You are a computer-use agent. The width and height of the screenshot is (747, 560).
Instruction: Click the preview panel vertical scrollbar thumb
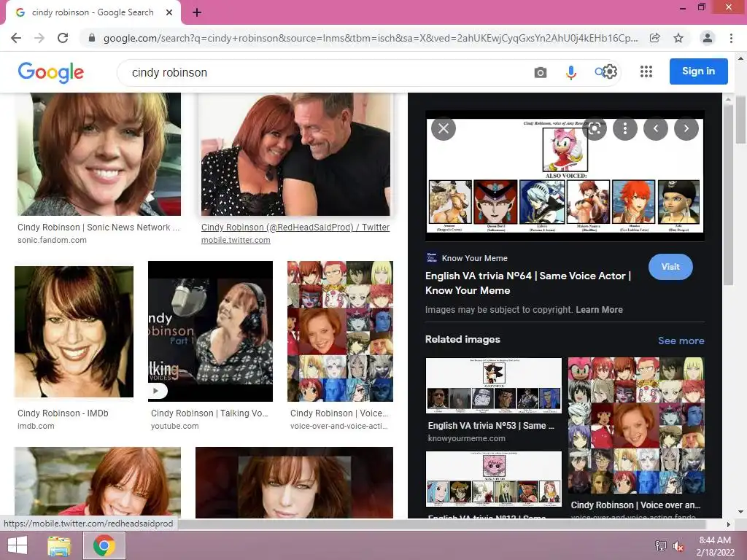(727, 195)
